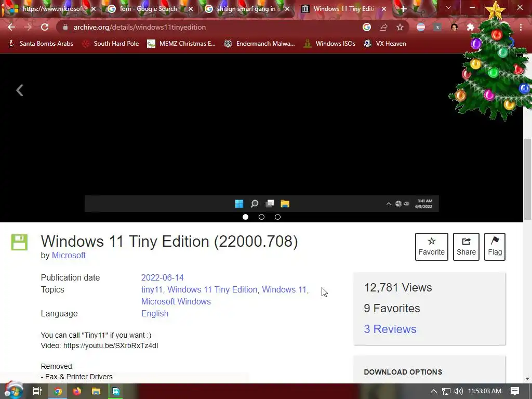Bookmark this page with the star icon
Viewport: 532px width, 399px height.
click(x=400, y=27)
